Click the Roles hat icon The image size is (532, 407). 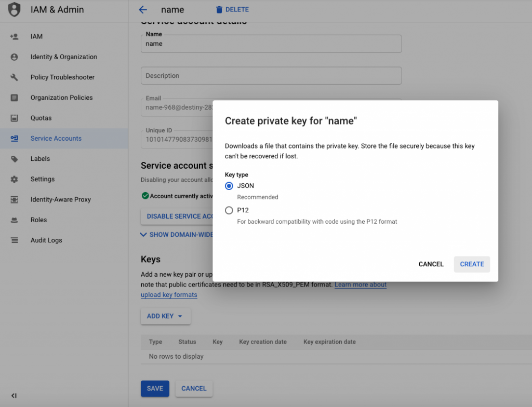pos(14,220)
